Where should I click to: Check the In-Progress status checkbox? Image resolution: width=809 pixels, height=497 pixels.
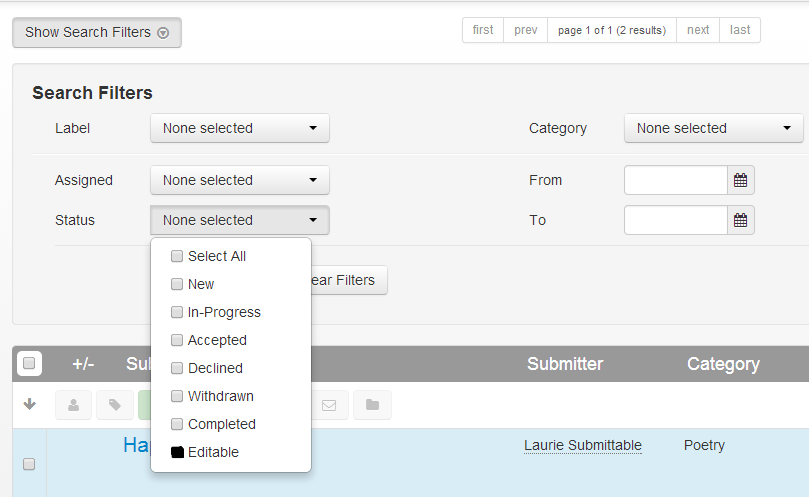pyautogui.click(x=177, y=312)
